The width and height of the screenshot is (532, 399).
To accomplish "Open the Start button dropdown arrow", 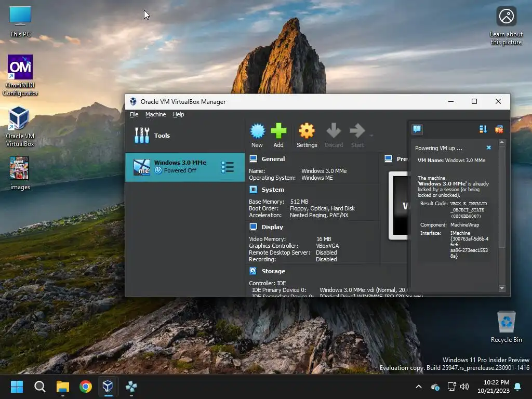I will click(371, 136).
